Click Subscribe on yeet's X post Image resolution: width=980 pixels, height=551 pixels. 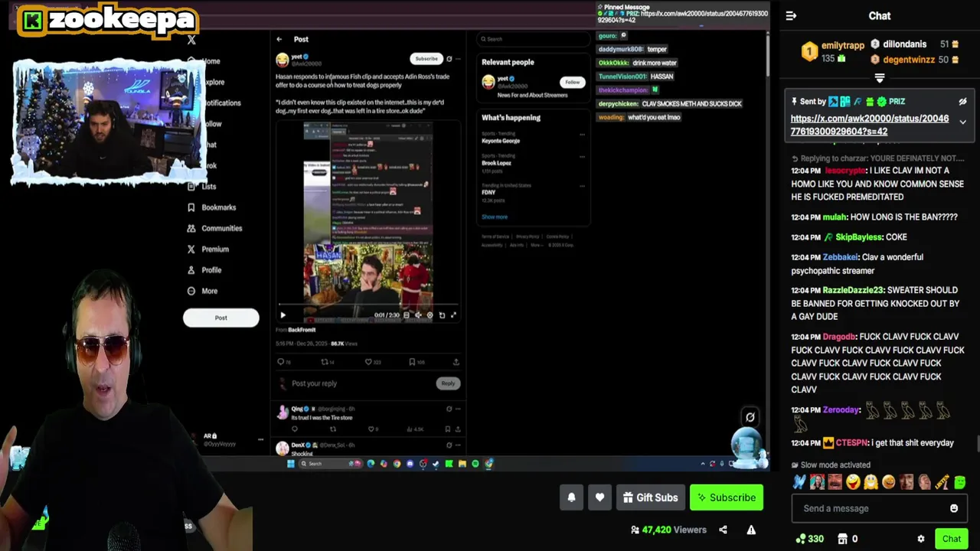point(426,59)
